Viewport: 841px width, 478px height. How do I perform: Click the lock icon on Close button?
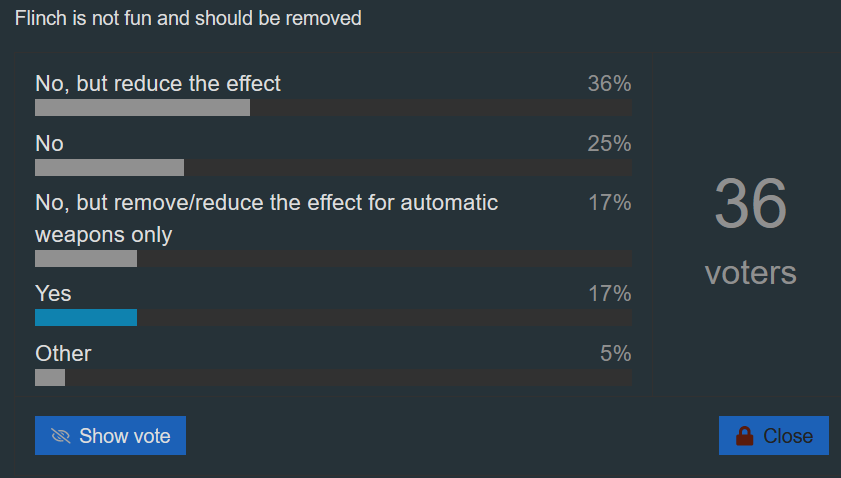[744, 436]
